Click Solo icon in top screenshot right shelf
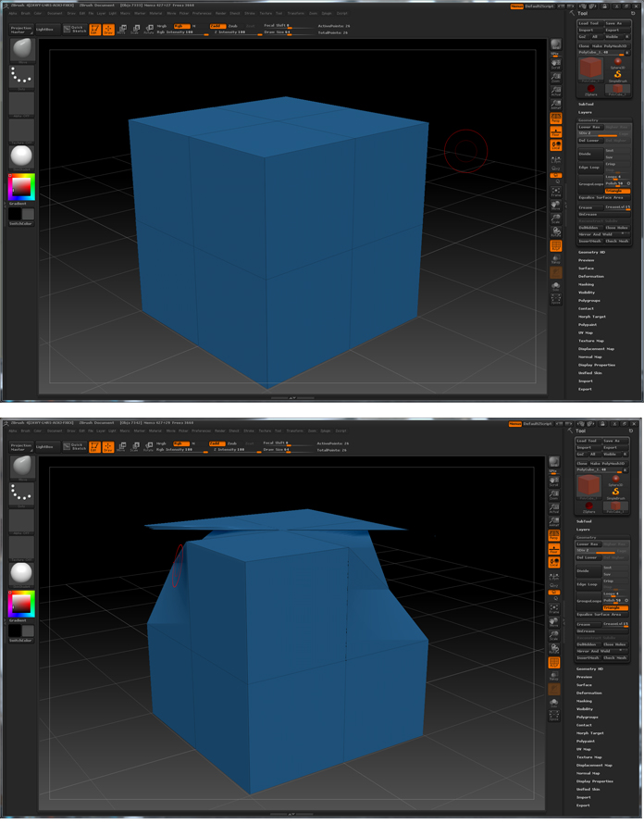This screenshot has height=824, width=644. tap(556, 286)
